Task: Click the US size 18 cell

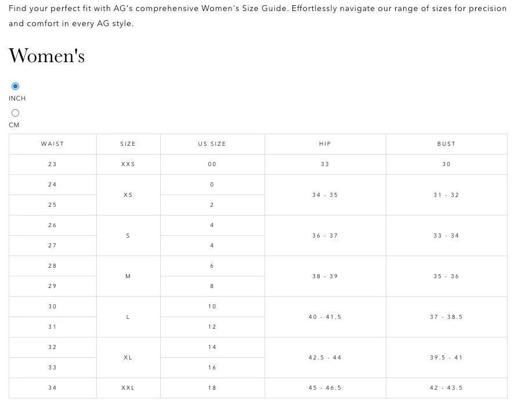Action: tap(212, 388)
